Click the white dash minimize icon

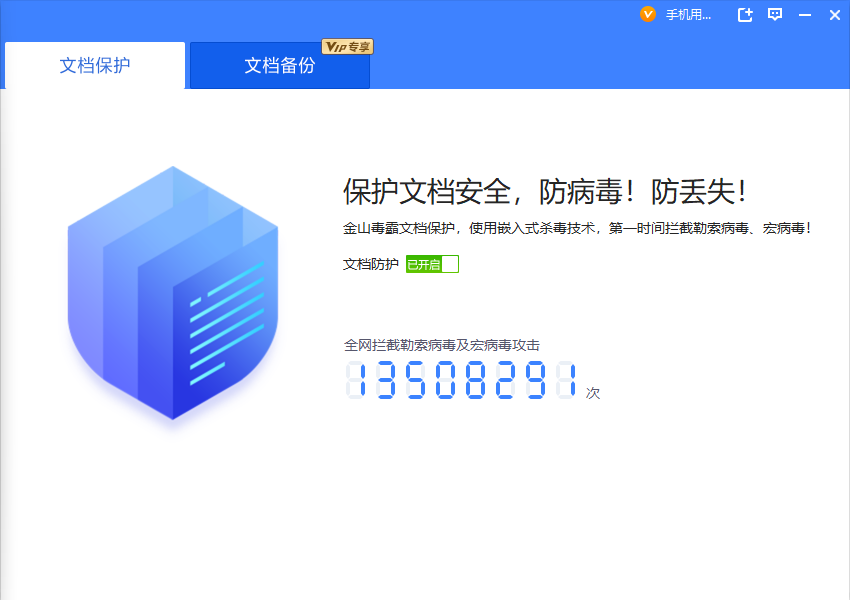coord(805,14)
